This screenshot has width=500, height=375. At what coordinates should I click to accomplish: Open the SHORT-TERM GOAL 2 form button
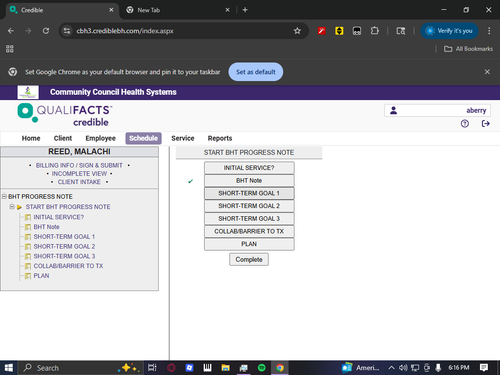point(249,206)
